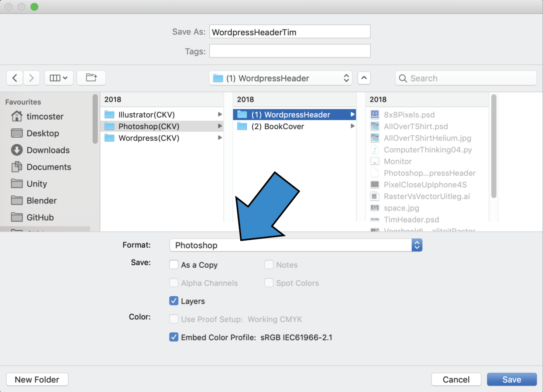Go to the timcoster home folder

[45, 117]
